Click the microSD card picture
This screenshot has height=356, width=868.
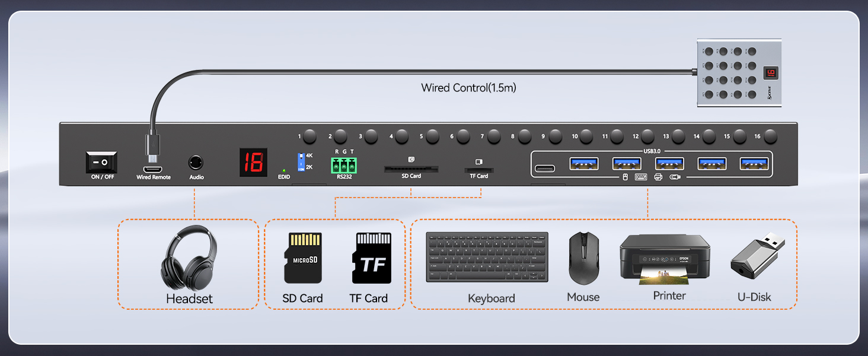tap(303, 258)
